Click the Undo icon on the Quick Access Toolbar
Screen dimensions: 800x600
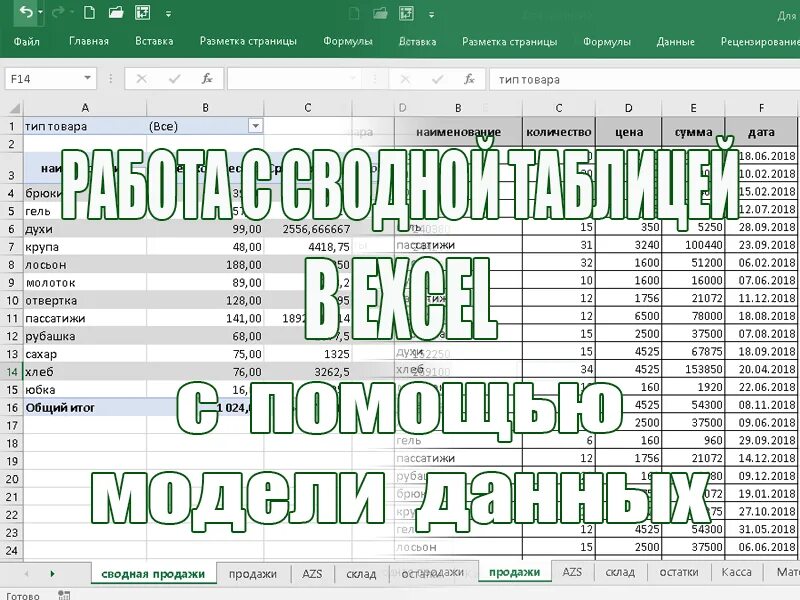click(25, 13)
